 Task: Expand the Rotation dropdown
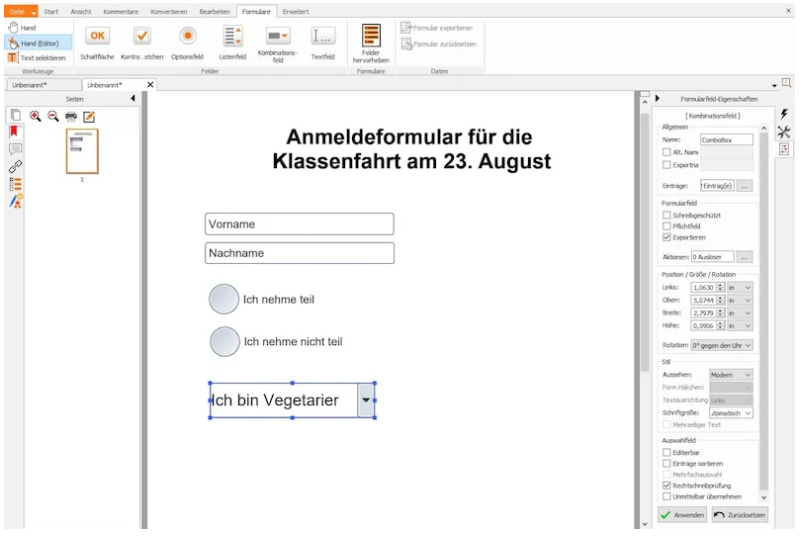[722, 345]
